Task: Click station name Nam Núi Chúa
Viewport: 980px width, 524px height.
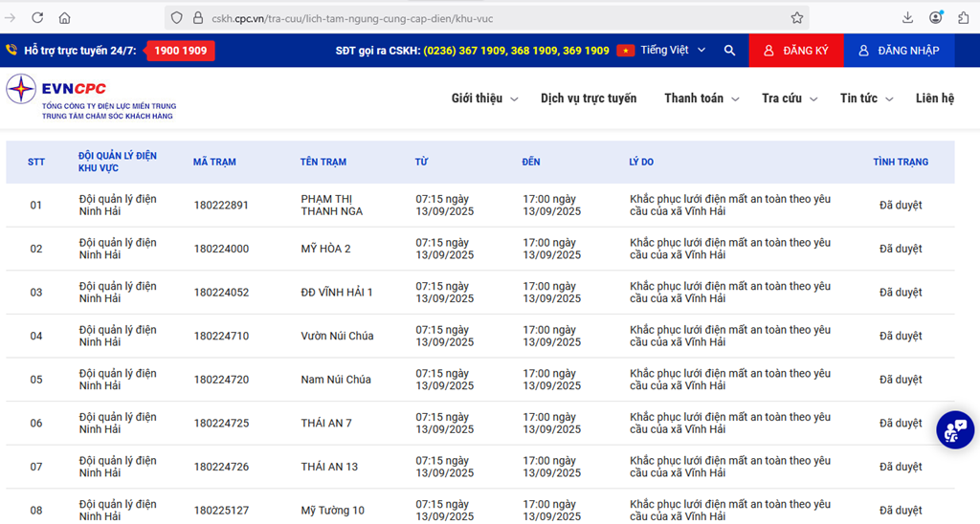Action: [336, 380]
